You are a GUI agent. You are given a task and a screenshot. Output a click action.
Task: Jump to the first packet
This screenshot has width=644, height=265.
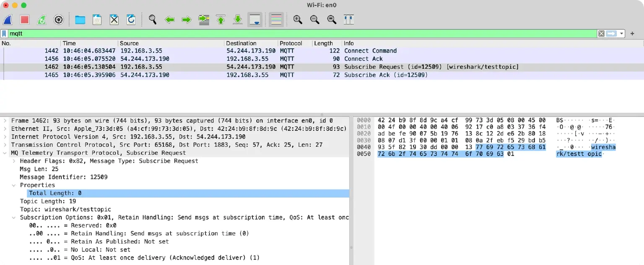tap(221, 19)
